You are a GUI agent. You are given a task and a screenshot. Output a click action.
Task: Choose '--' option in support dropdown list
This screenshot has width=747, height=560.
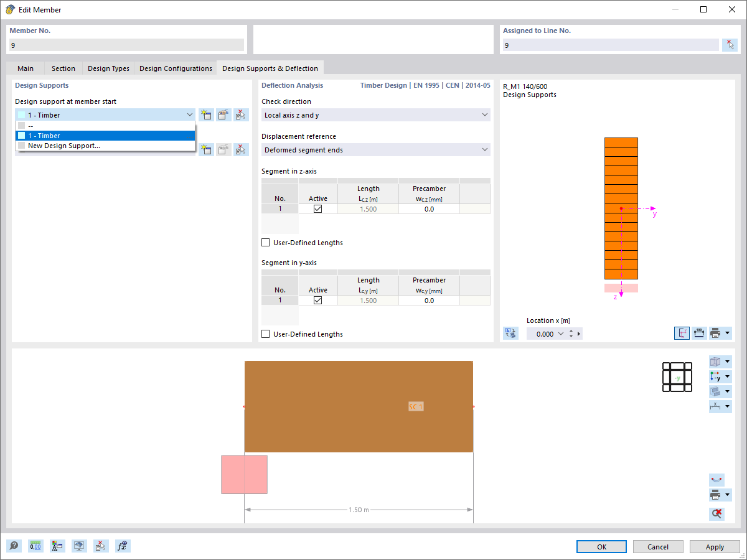tap(105, 125)
